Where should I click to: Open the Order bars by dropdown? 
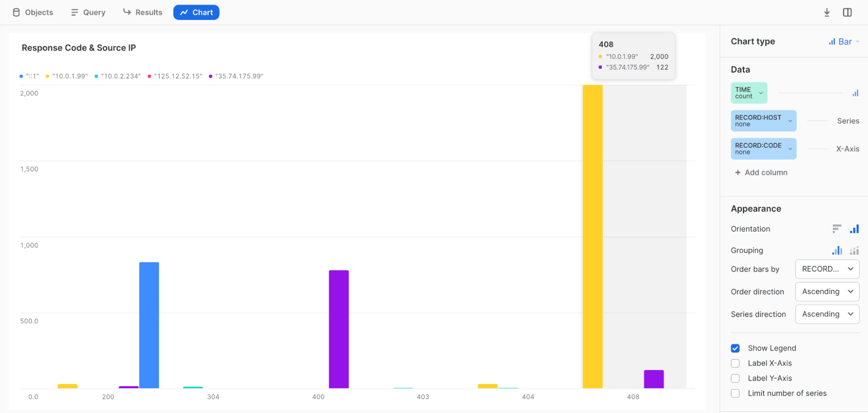[827, 269]
